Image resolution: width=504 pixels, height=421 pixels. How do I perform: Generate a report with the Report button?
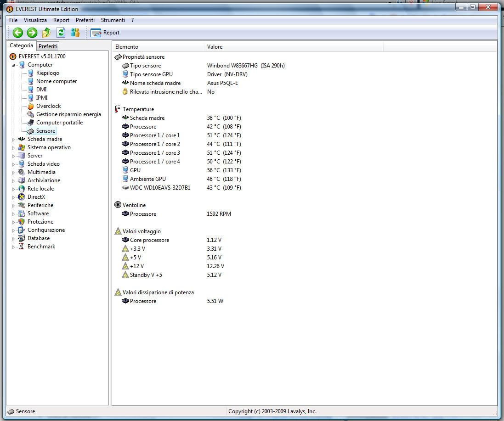coord(105,33)
